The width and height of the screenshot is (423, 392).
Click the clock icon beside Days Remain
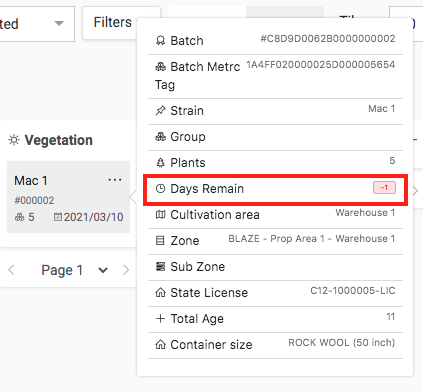(x=160, y=189)
